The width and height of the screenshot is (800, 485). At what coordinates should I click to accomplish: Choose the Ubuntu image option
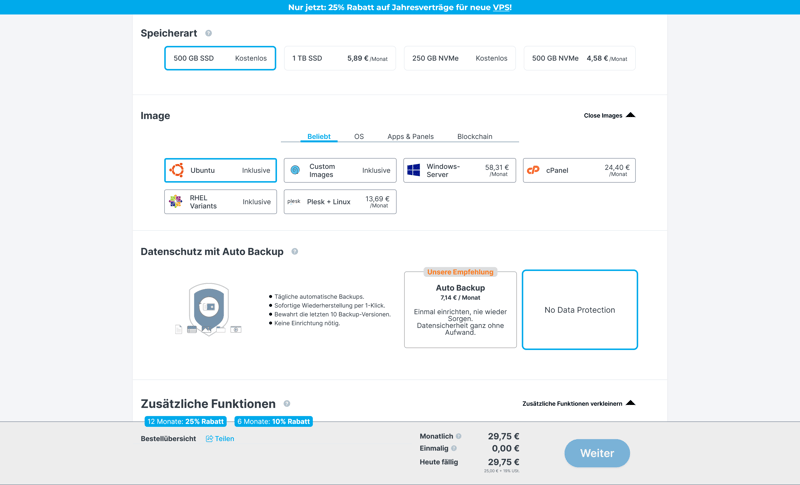[220, 170]
